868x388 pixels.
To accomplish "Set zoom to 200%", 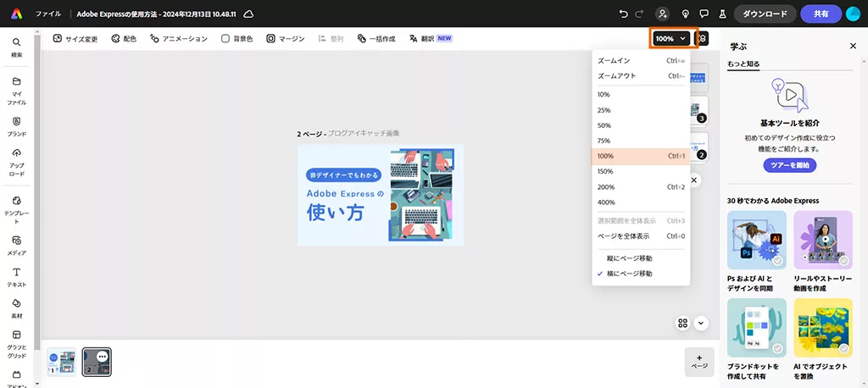I will pos(641,187).
